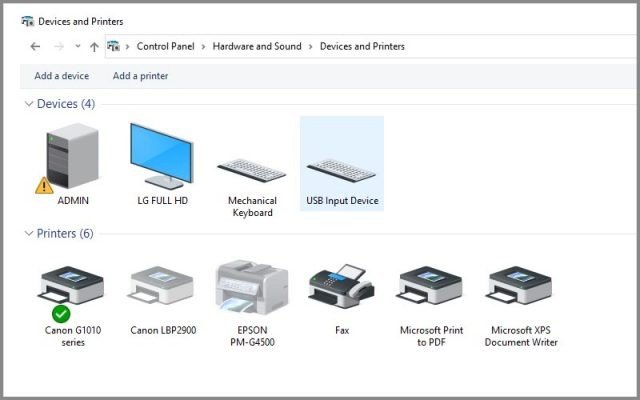Click the green default checkmark on Canon G1010
This screenshot has width=640, height=400.
(61, 314)
